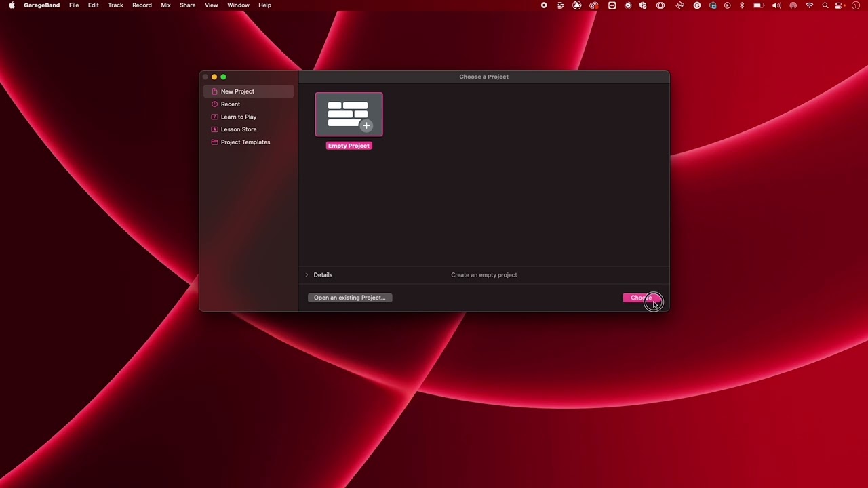Open the GarageBand application menu
This screenshot has height=488, width=868.
pos(41,5)
